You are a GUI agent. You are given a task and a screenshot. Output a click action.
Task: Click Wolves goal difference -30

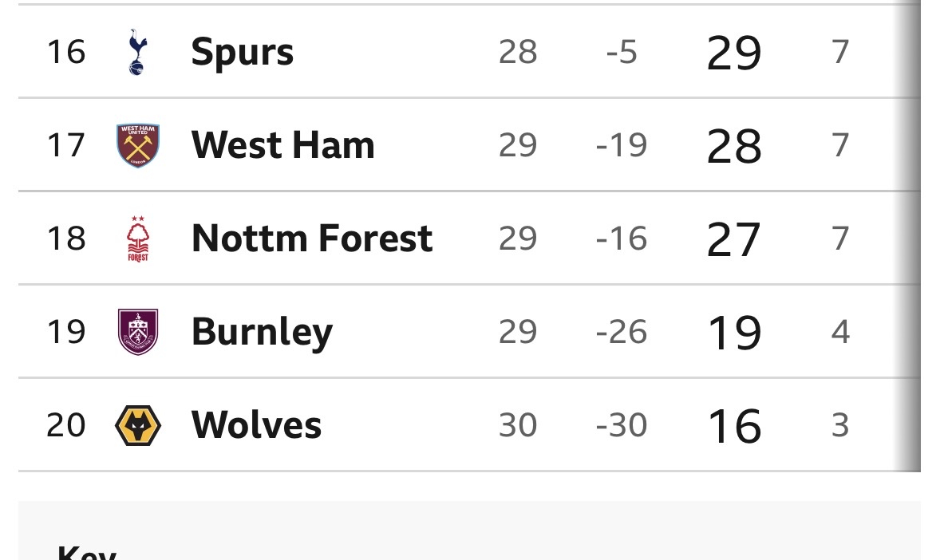coord(622,425)
